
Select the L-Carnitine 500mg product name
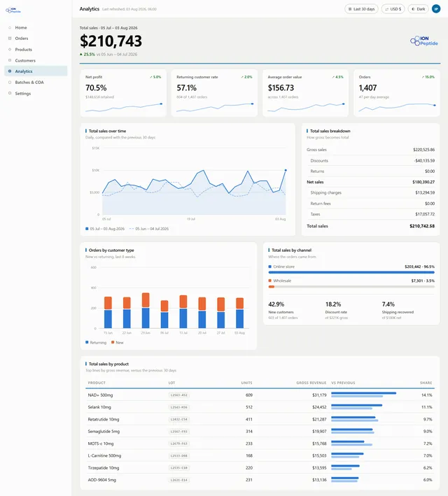(104, 455)
